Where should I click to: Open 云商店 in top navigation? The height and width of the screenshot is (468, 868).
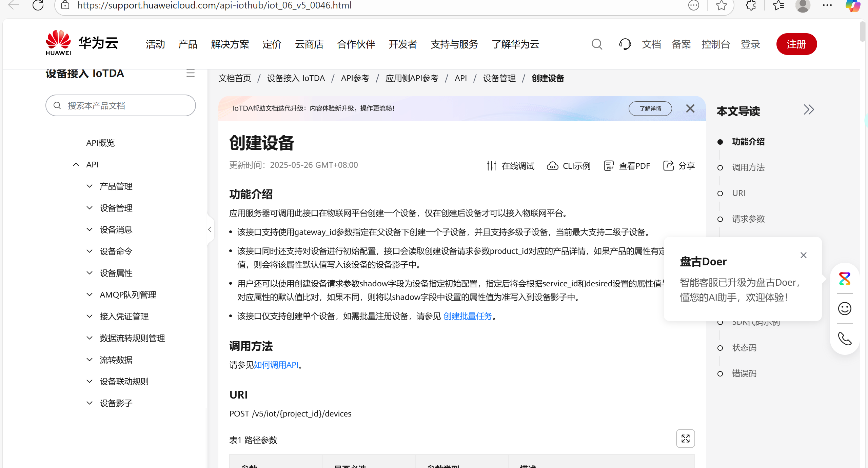tap(309, 44)
